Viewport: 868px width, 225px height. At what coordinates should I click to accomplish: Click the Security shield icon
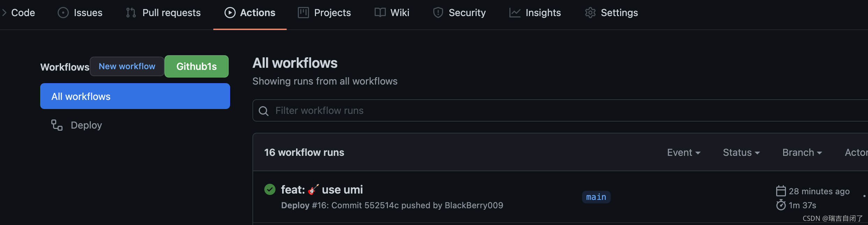tap(438, 13)
